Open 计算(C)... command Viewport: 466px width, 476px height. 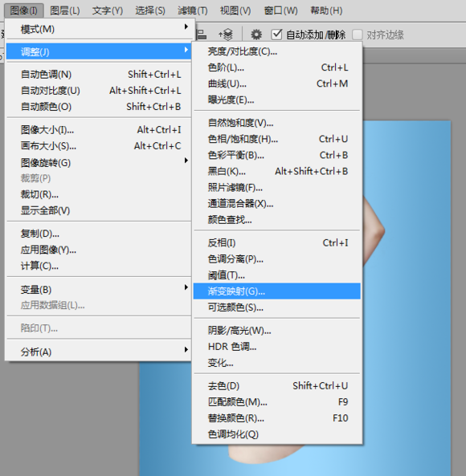(99, 266)
